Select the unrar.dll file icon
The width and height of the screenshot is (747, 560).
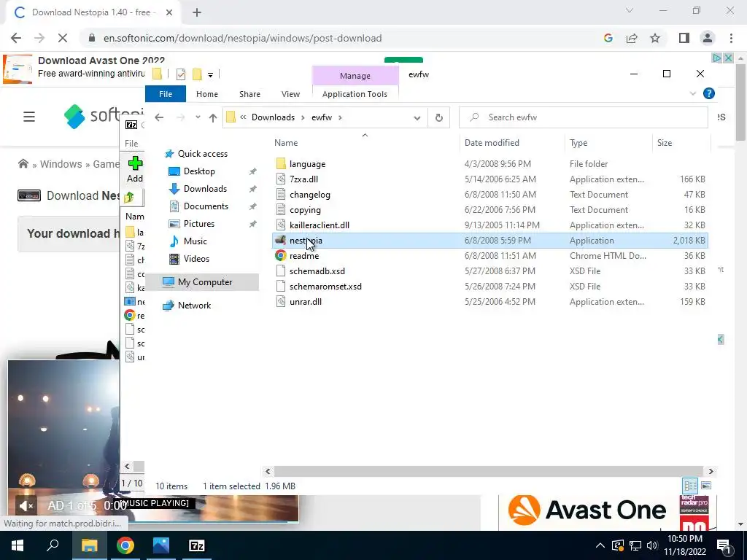[281, 301]
